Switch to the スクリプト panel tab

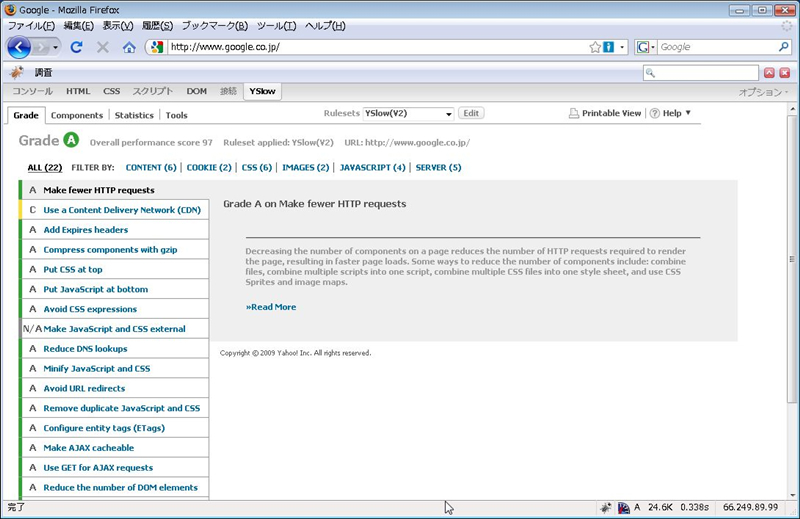[x=153, y=91]
